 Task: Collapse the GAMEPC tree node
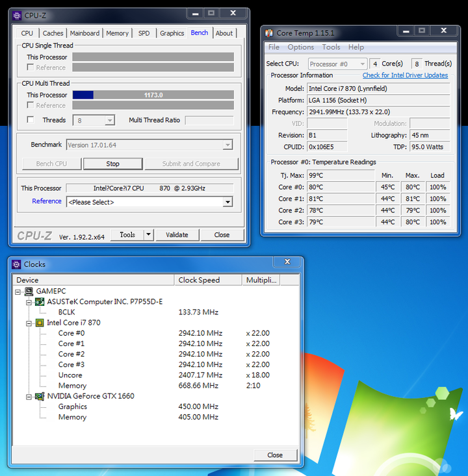(18, 292)
